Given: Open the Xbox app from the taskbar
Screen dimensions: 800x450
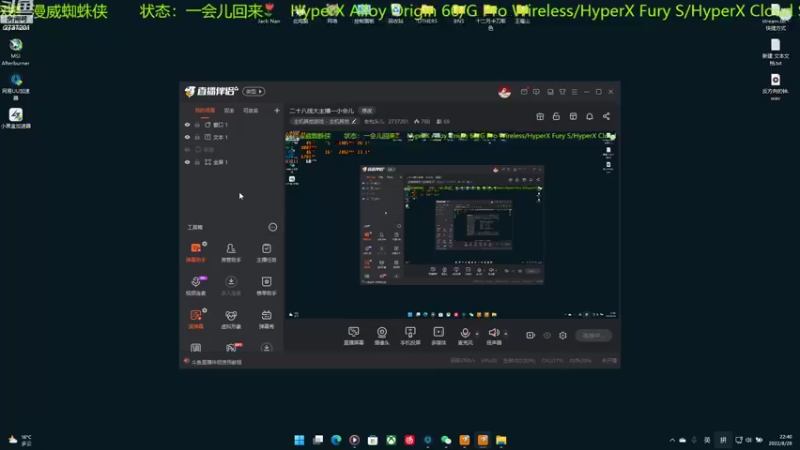Looking at the screenshot, I should (x=391, y=440).
